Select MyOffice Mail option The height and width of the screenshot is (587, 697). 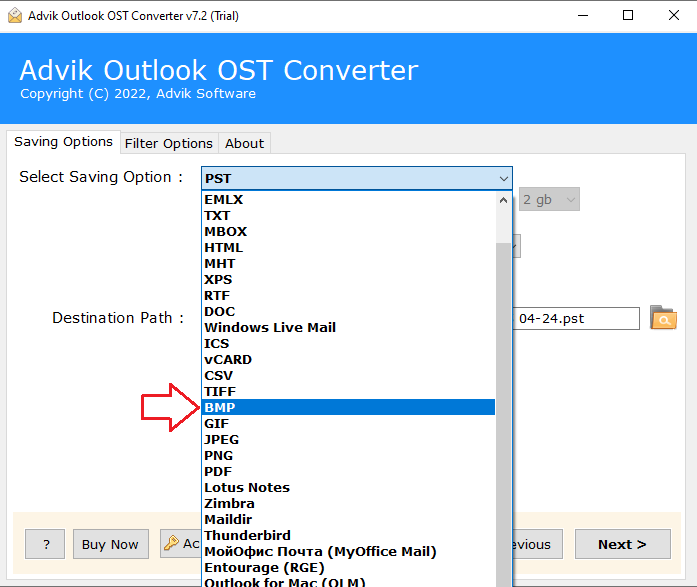coord(348,551)
